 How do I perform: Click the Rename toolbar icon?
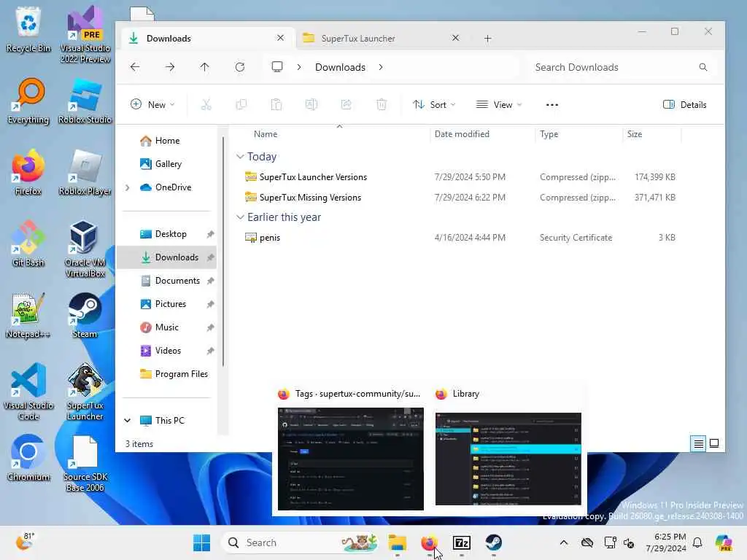pyautogui.click(x=311, y=105)
